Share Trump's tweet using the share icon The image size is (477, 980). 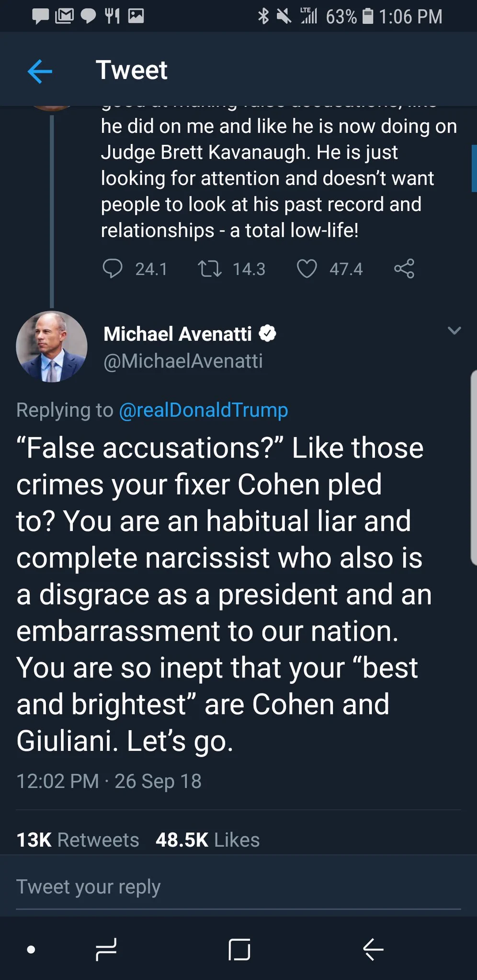(404, 268)
